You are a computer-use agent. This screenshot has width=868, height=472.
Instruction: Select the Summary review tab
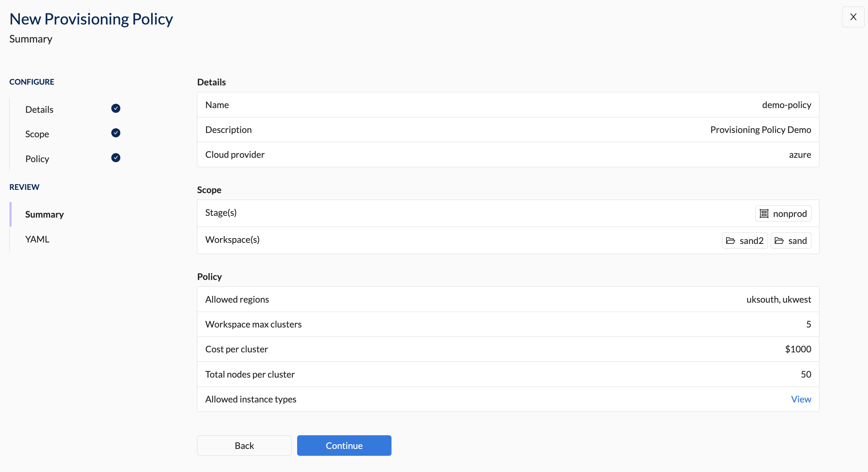pos(44,214)
